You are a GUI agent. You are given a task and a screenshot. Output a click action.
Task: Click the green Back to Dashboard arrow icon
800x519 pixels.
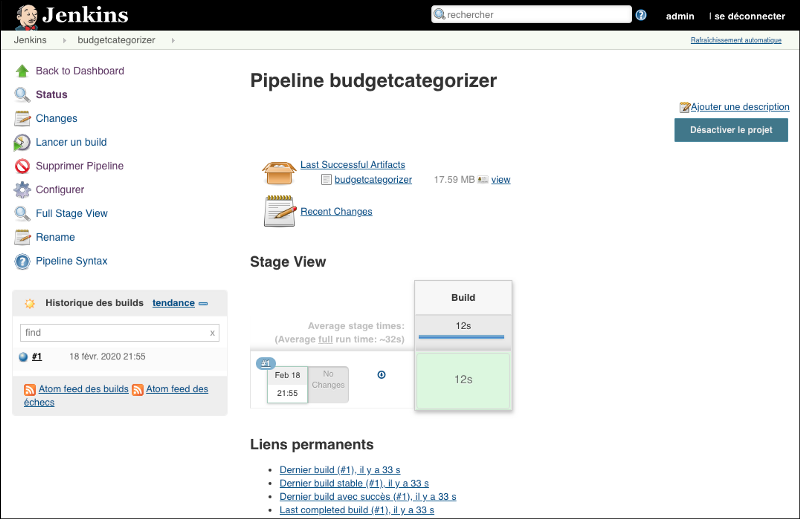click(22, 71)
